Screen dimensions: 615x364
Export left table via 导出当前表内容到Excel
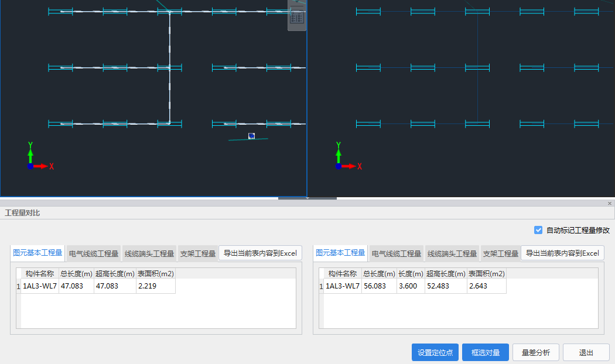point(260,253)
